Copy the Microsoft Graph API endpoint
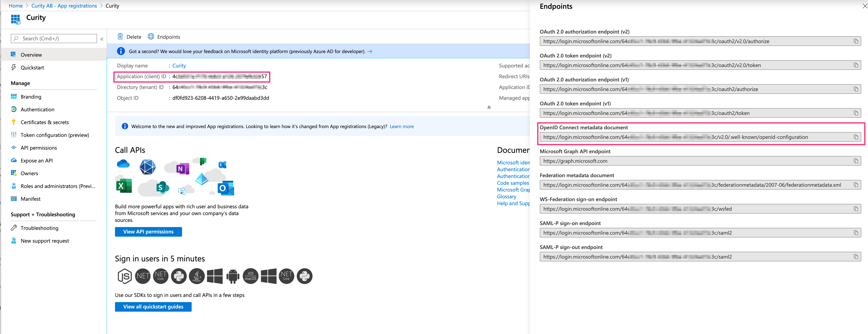 (x=856, y=161)
